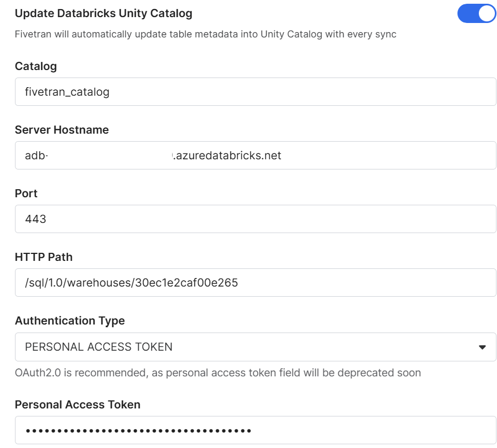Toggle off Update Databricks Unity Catalog switch

click(x=476, y=14)
